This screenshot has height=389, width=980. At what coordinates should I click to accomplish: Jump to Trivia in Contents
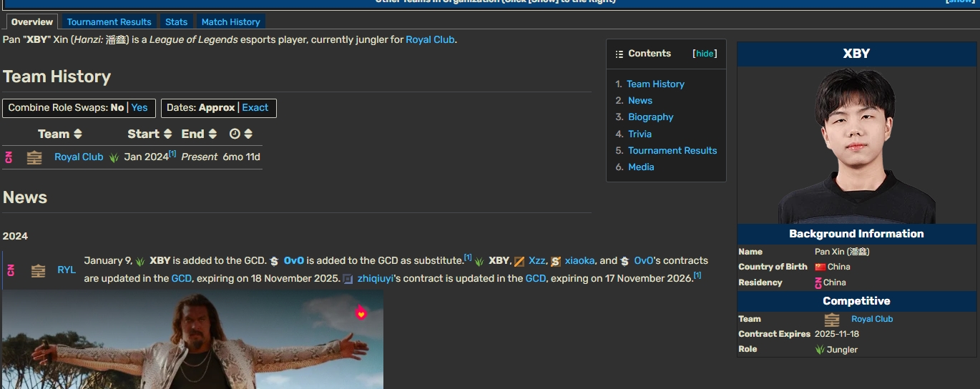point(640,134)
